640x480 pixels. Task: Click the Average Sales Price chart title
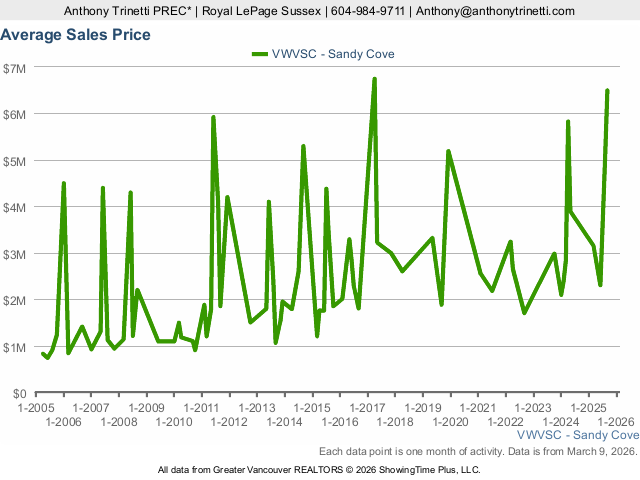(x=76, y=35)
